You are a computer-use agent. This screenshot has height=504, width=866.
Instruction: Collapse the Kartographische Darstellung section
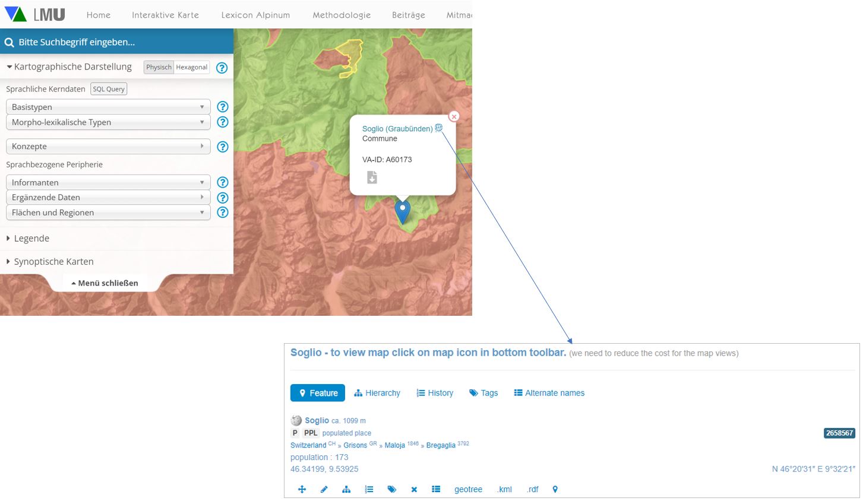coord(68,67)
